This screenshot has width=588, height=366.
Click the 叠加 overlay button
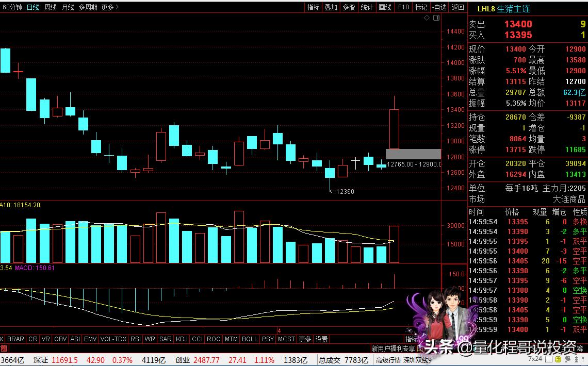(x=331, y=7)
